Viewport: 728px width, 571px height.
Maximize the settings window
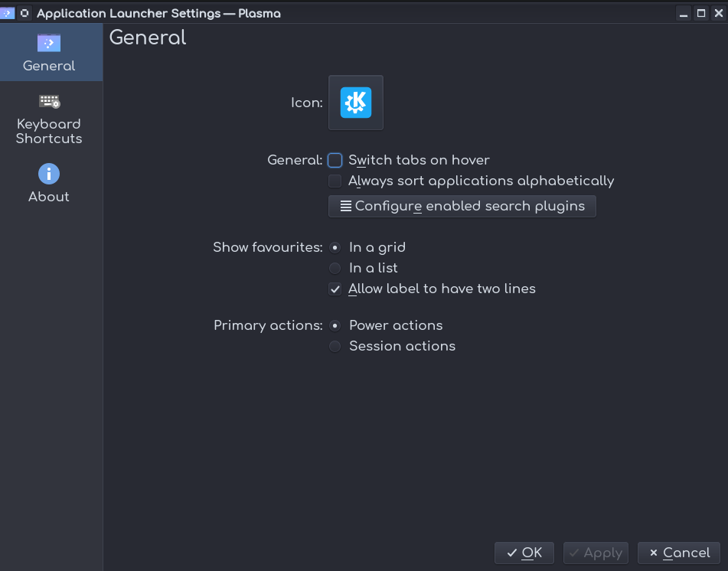click(x=700, y=13)
